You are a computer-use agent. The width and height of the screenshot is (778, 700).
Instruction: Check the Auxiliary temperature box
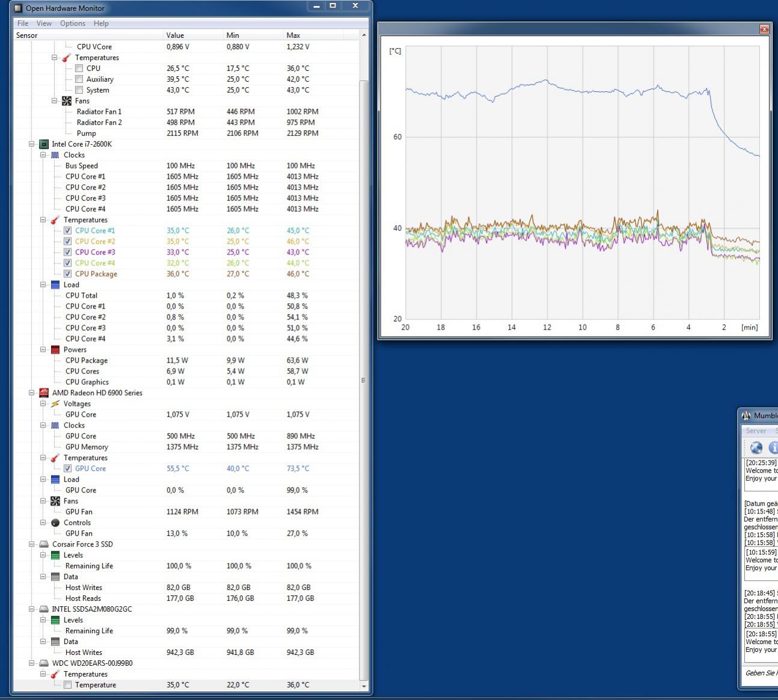click(79, 79)
